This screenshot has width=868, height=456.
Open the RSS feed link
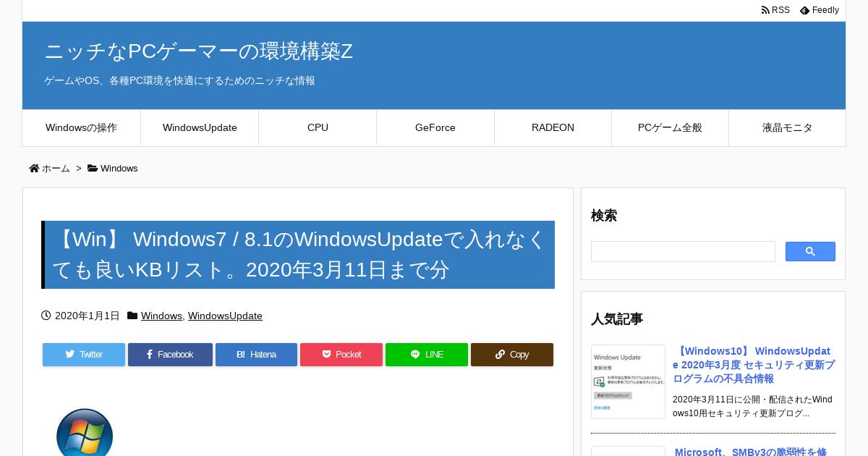(x=775, y=10)
